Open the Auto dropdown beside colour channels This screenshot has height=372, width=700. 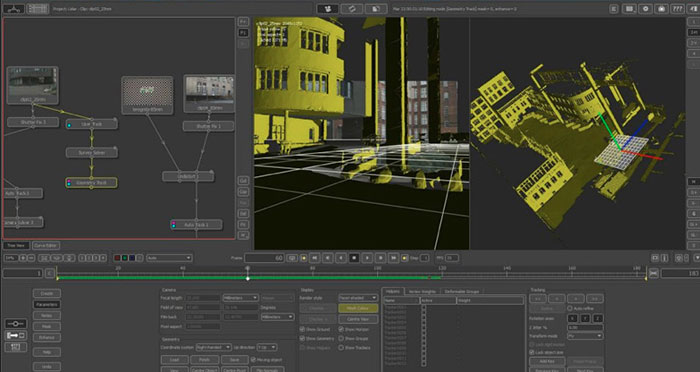click(169, 258)
